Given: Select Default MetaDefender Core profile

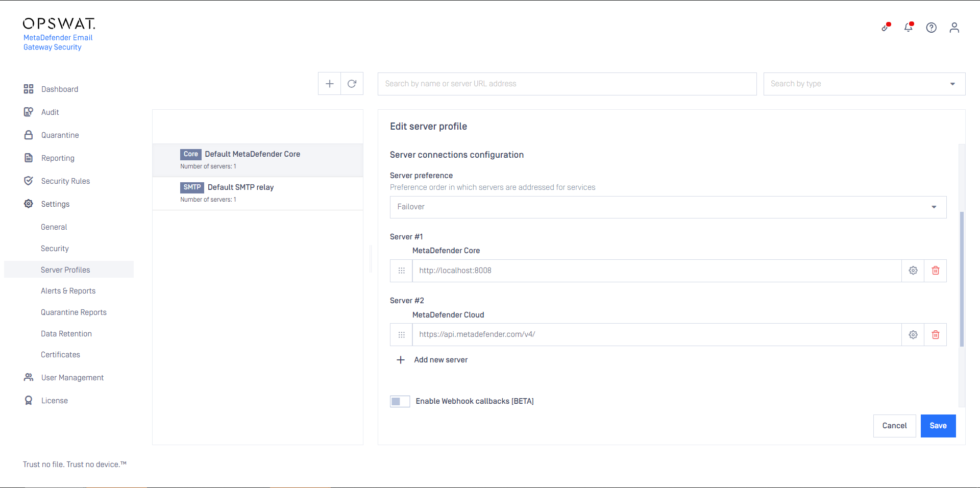Looking at the screenshot, I should coord(258,160).
